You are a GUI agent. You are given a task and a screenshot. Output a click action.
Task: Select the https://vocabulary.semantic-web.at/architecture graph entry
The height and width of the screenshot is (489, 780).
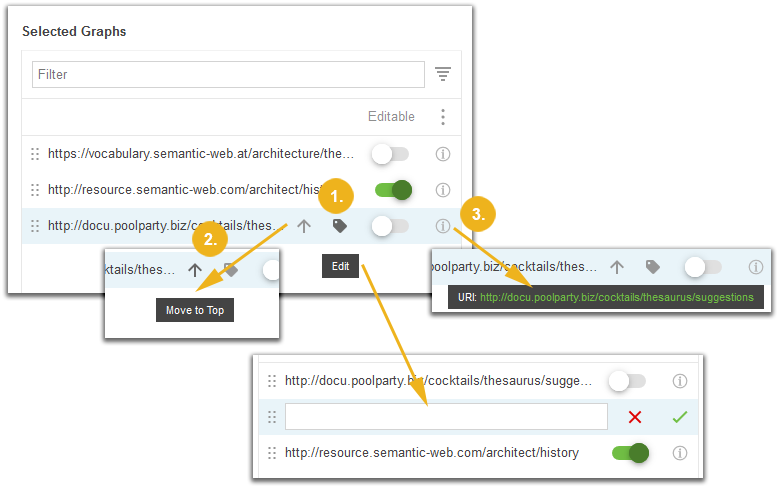(x=201, y=154)
